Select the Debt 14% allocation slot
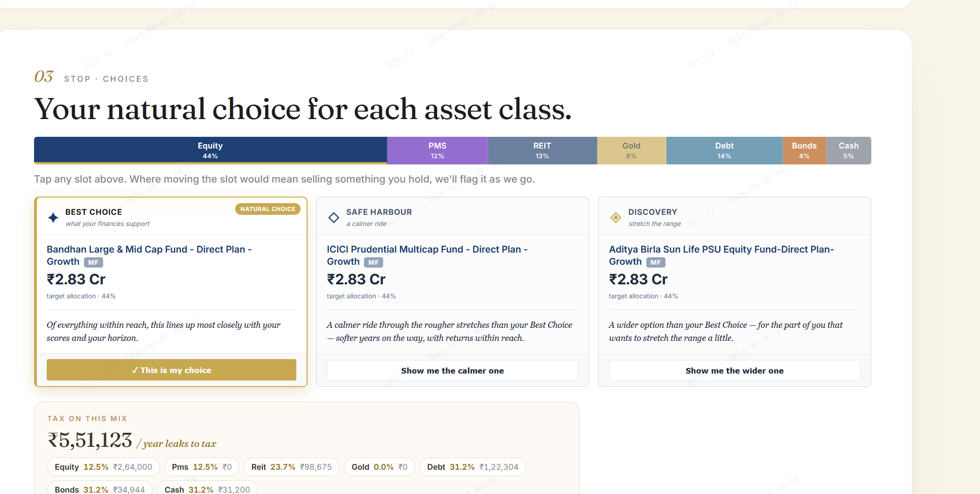 coord(724,150)
